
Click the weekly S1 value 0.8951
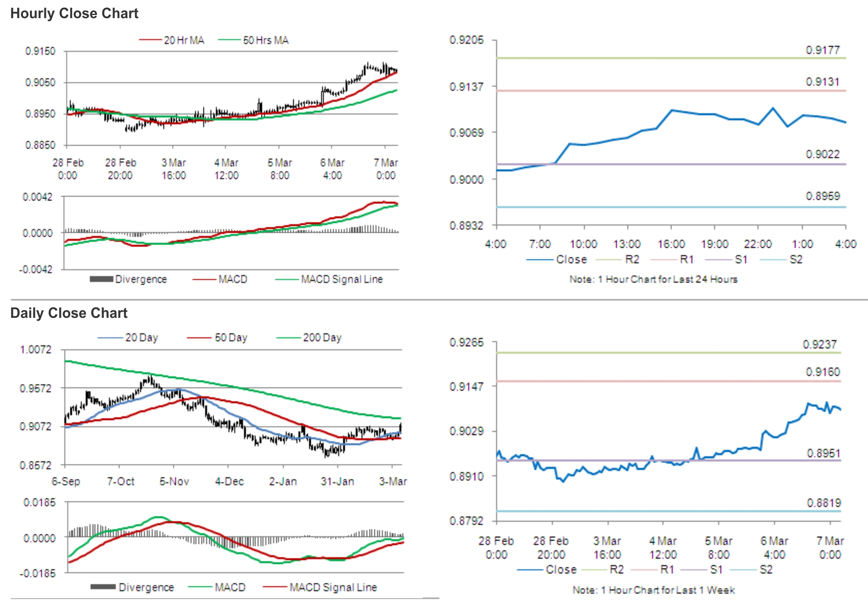(x=824, y=453)
